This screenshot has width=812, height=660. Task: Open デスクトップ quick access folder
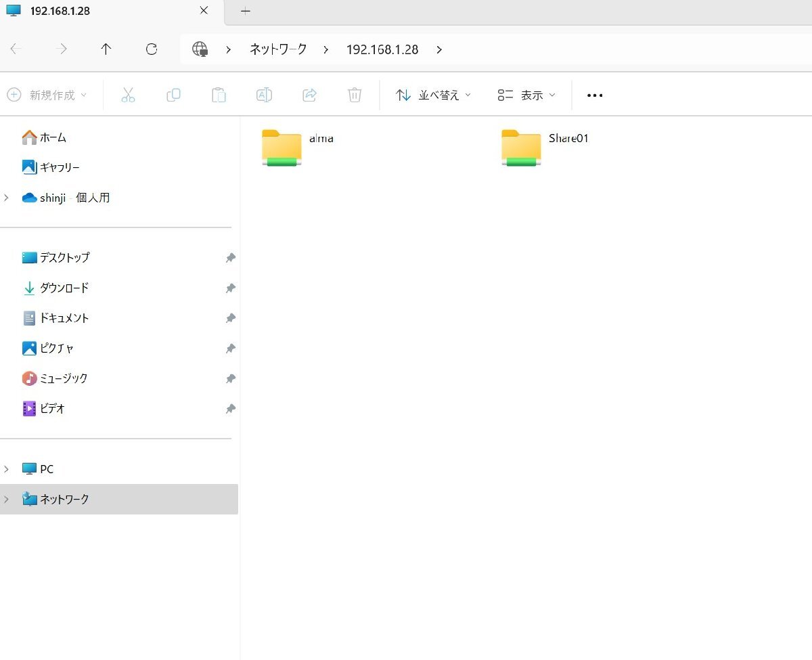click(x=55, y=257)
